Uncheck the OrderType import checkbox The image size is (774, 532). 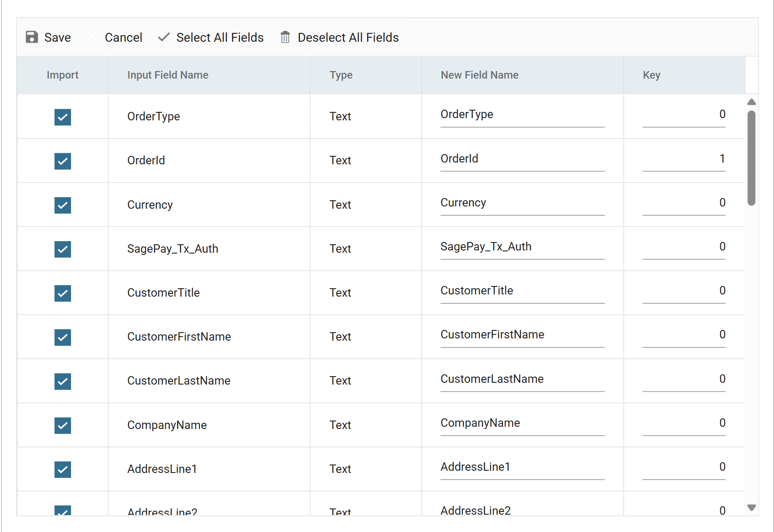point(63,117)
